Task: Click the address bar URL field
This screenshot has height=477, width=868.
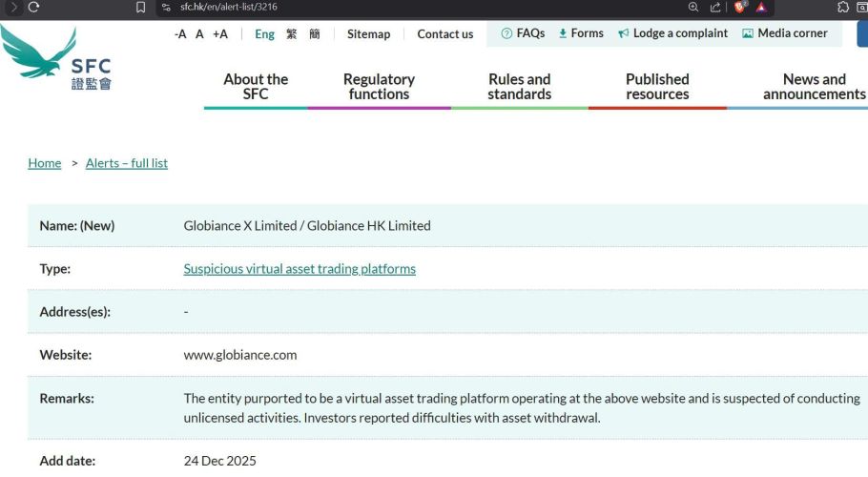Action: click(x=382, y=7)
